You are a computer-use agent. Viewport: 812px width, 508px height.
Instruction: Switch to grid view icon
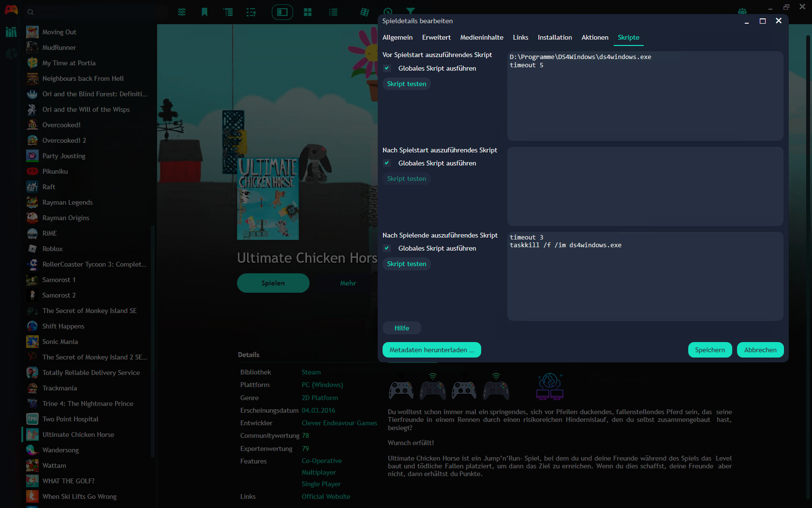coord(308,12)
